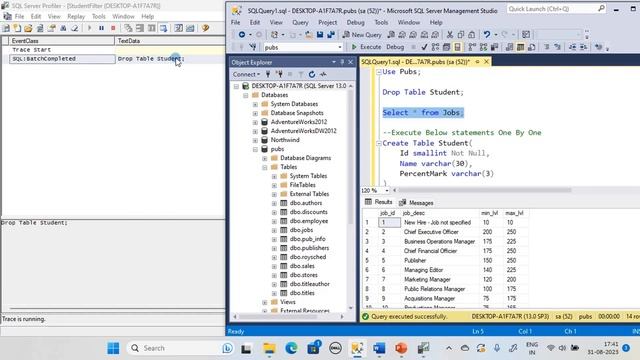The image size is (640, 360).
Task: Click Navigate Backward arrow in SSMS toolbar
Action: [242, 35]
